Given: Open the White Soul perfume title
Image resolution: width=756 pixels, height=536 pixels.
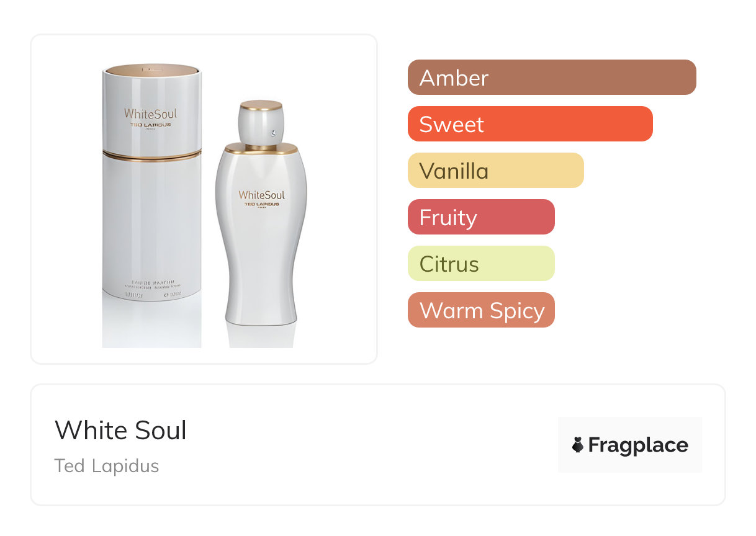Looking at the screenshot, I should [120, 431].
